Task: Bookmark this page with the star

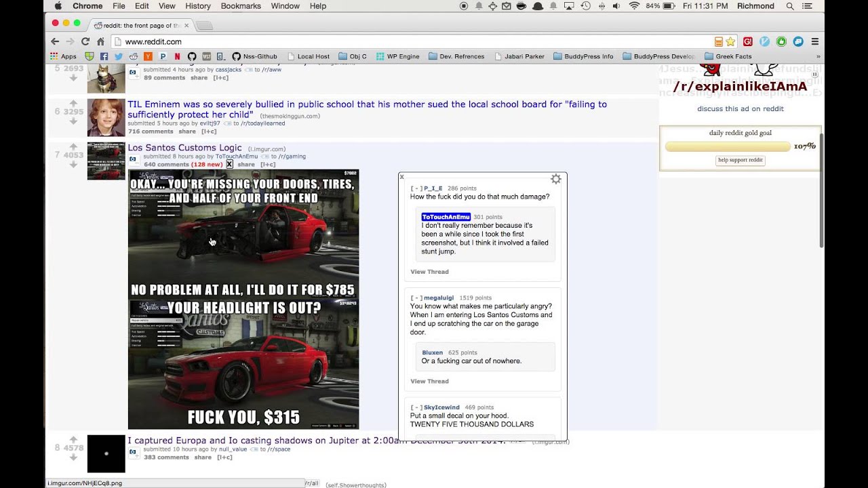Action: coord(730,41)
